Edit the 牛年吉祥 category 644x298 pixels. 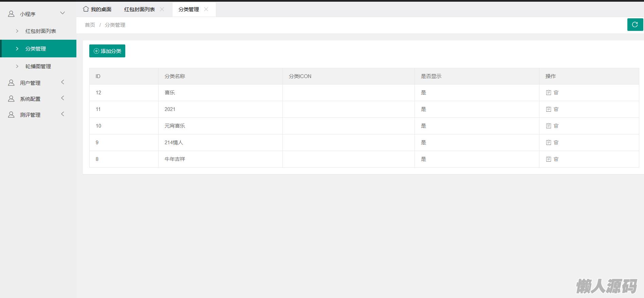pyautogui.click(x=548, y=159)
